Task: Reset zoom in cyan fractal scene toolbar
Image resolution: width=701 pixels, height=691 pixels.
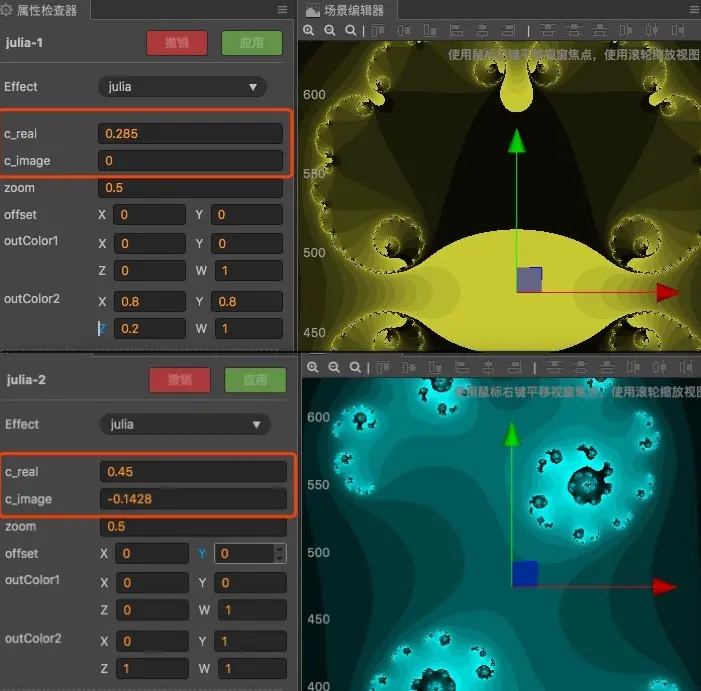Action: [355, 367]
